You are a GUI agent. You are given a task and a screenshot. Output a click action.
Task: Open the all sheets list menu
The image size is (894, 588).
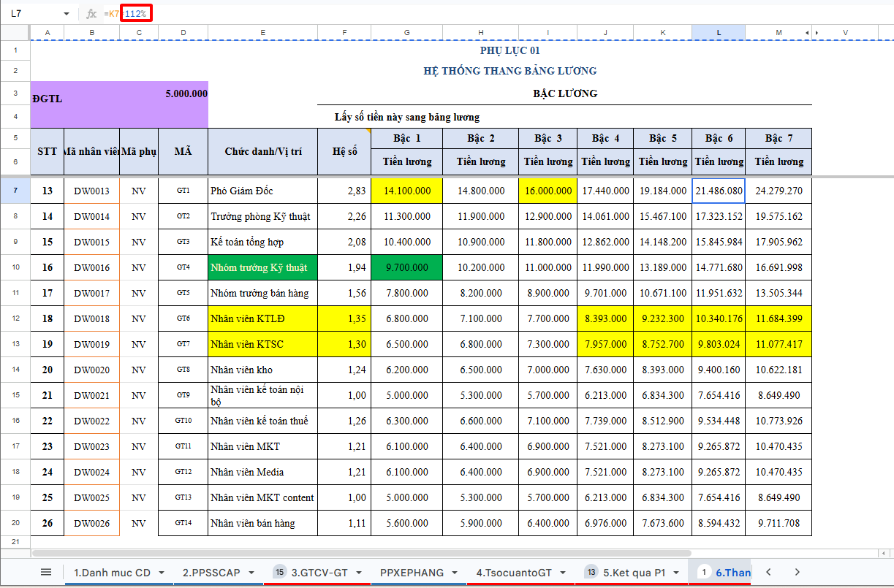(46, 572)
